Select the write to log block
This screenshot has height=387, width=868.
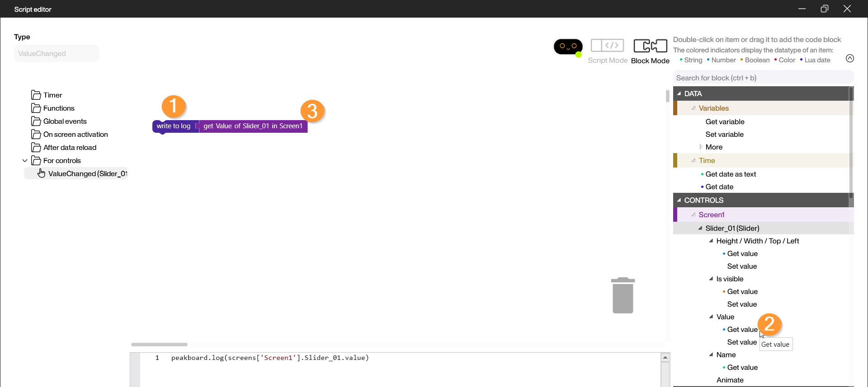coord(173,126)
